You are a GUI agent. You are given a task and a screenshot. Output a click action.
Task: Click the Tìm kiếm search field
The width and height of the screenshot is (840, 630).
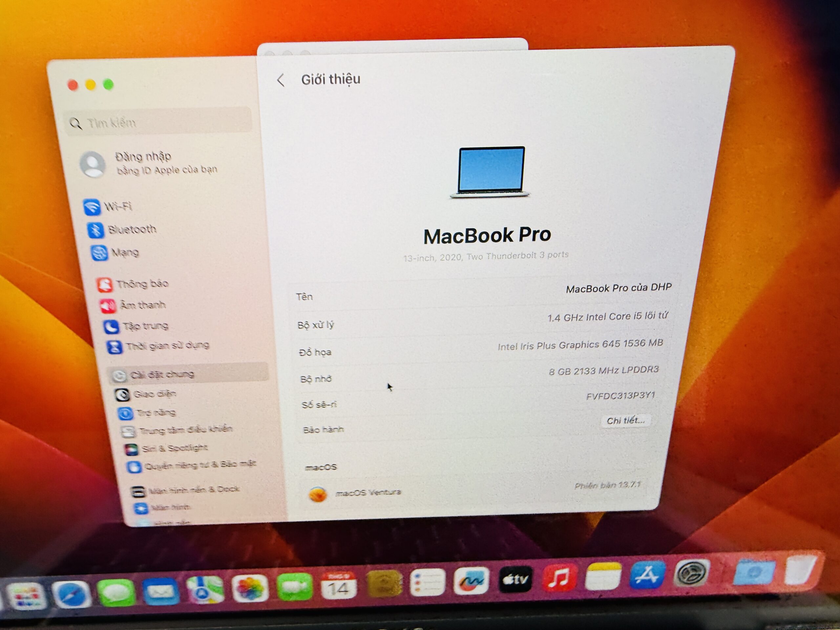click(x=157, y=121)
